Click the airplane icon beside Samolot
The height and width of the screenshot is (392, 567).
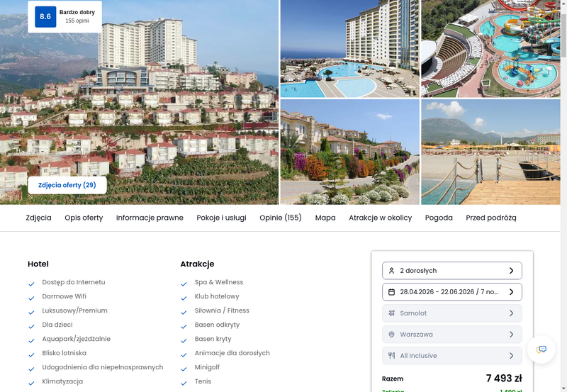(391, 313)
